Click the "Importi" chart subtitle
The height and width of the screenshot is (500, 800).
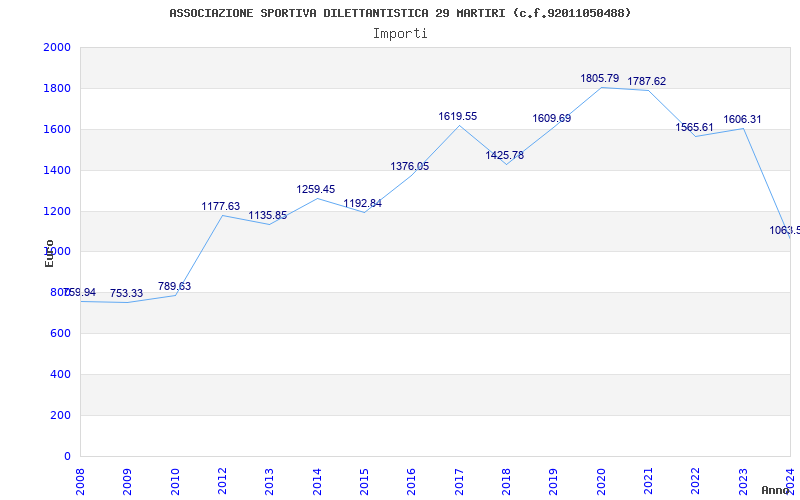pyautogui.click(x=400, y=33)
